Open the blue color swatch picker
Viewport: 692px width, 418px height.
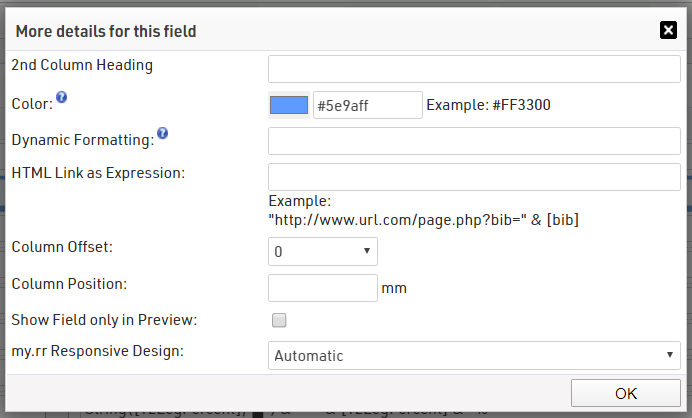(x=289, y=105)
